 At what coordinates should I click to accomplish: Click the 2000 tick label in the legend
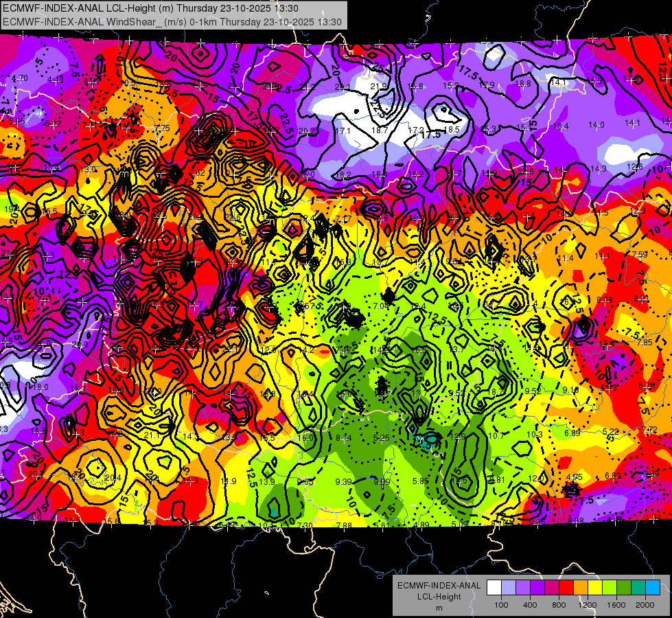pyautogui.click(x=645, y=605)
